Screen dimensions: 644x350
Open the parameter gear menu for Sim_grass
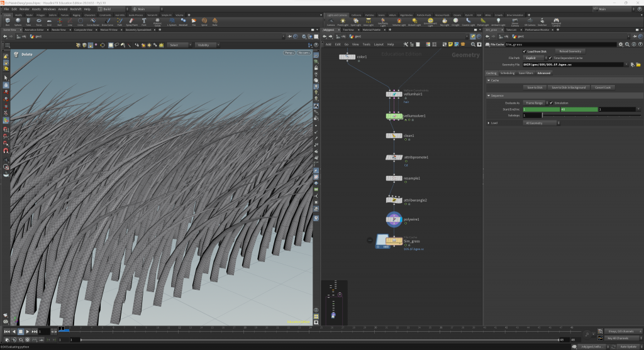click(621, 45)
